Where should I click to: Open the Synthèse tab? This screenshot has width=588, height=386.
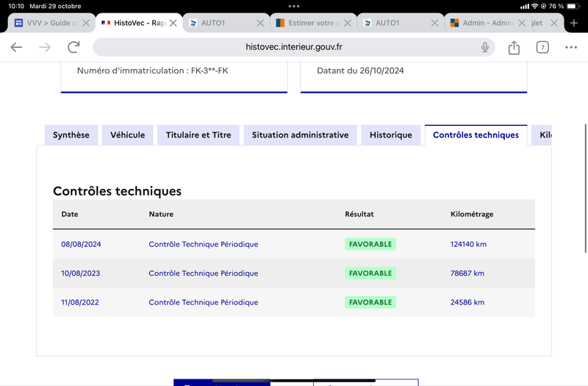pyautogui.click(x=71, y=135)
